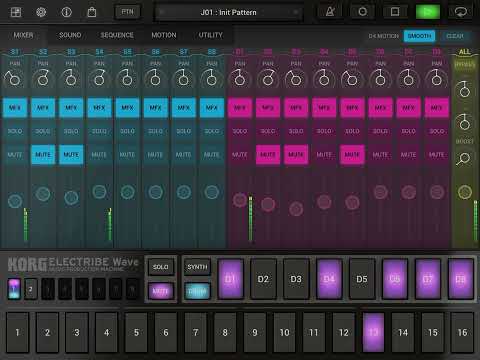
Task: Click the stop square icon
Action: point(395,12)
